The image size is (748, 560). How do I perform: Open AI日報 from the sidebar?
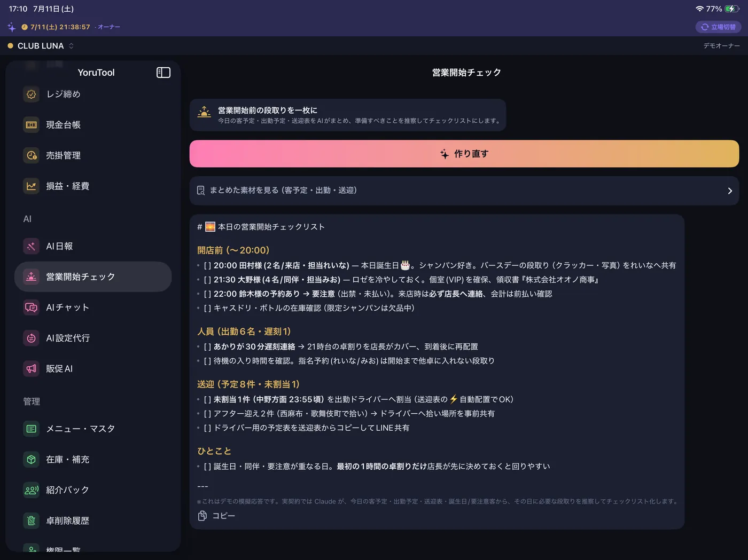point(93,246)
